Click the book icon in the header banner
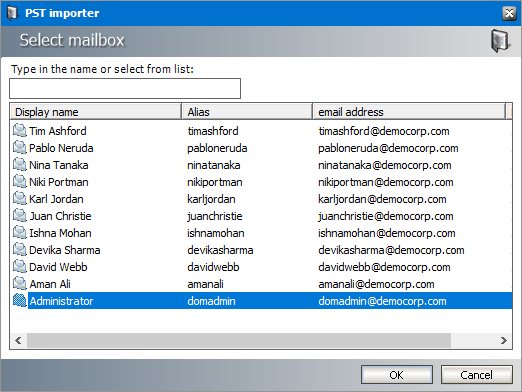The height and width of the screenshot is (392, 522). click(x=501, y=41)
